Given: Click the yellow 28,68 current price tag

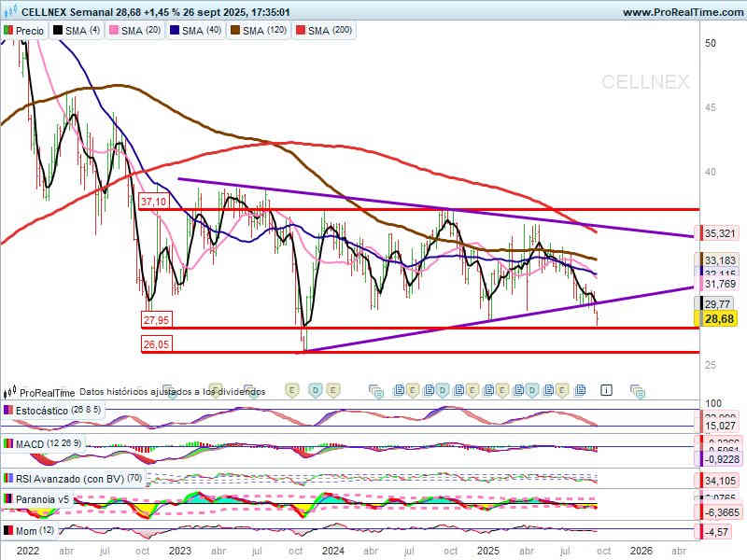Looking at the screenshot, I should point(715,318).
